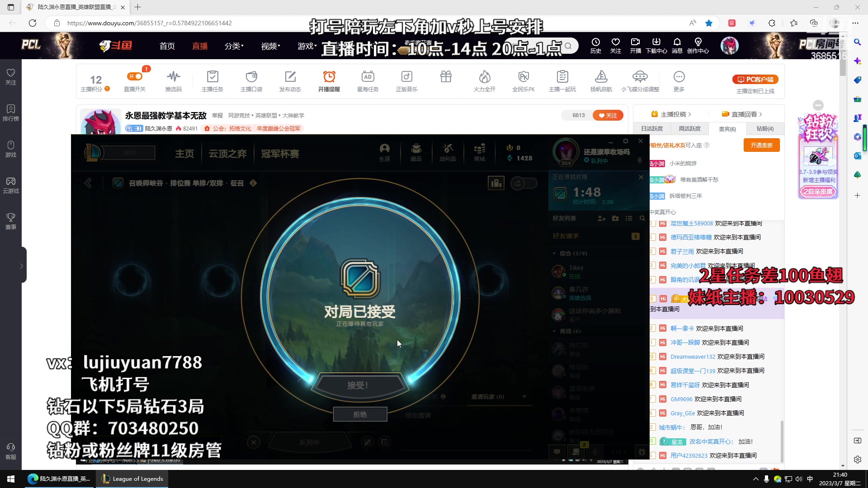Collapse the 综合 (3/9) friends group

click(555, 253)
